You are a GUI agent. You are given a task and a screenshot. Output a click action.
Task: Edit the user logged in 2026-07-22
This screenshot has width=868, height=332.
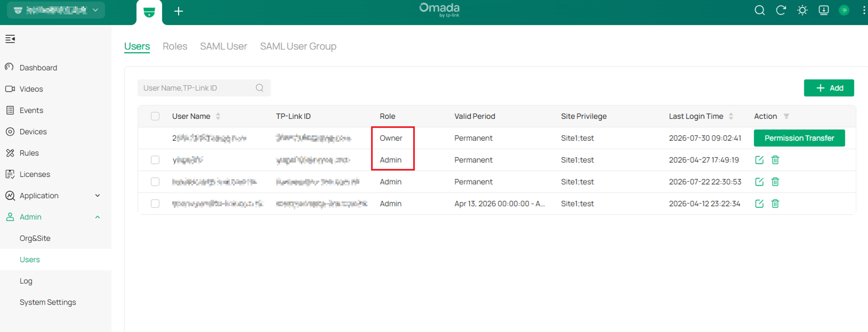(759, 182)
